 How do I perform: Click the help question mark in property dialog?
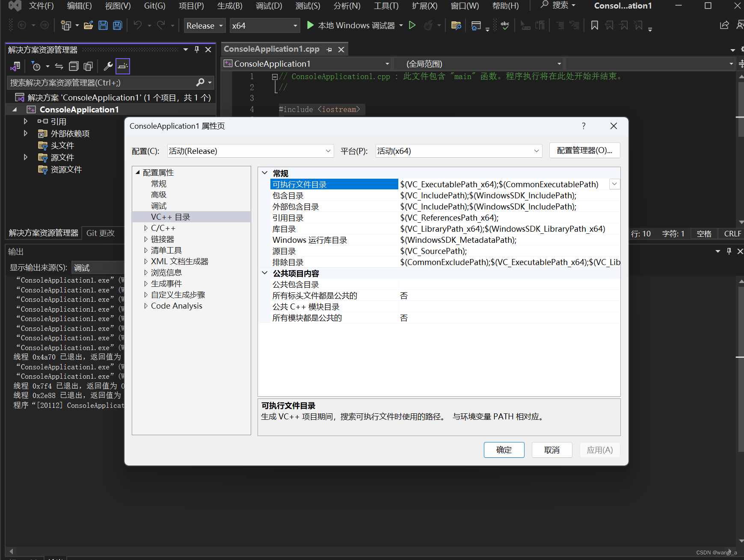tap(584, 126)
